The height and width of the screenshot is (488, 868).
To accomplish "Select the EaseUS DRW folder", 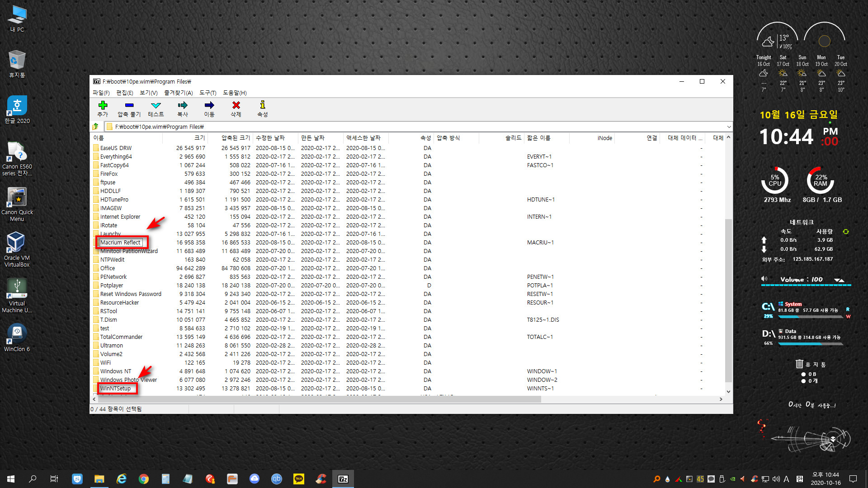I will [x=116, y=148].
